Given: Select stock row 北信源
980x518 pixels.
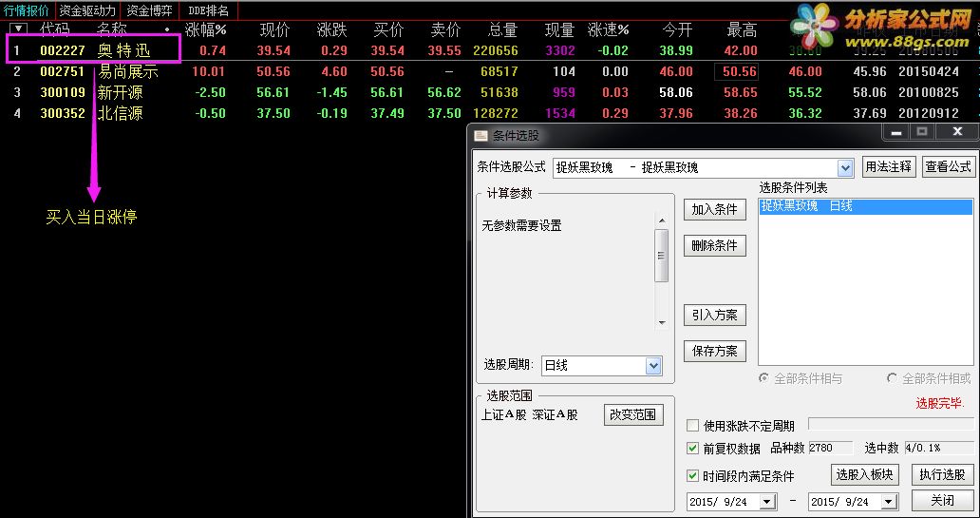Looking at the screenshot, I should click(x=490, y=113).
